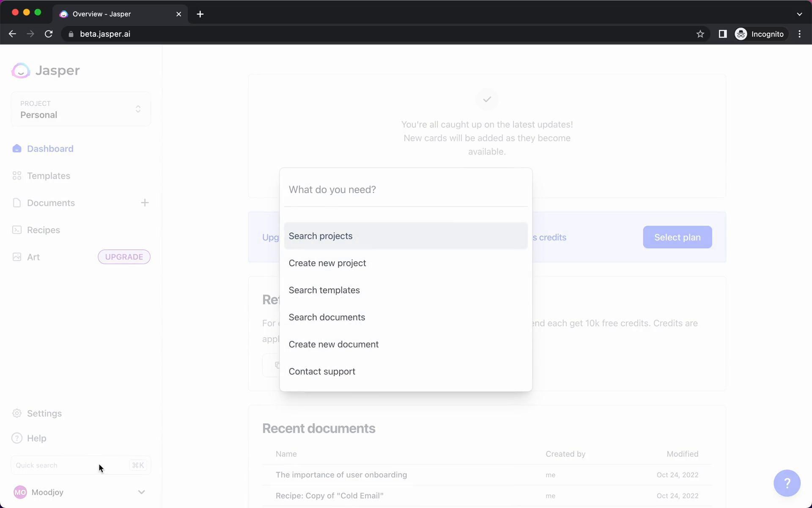This screenshot has width=812, height=508.
Task: Focus the 'What do you need?' input
Action: click(x=405, y=190)
